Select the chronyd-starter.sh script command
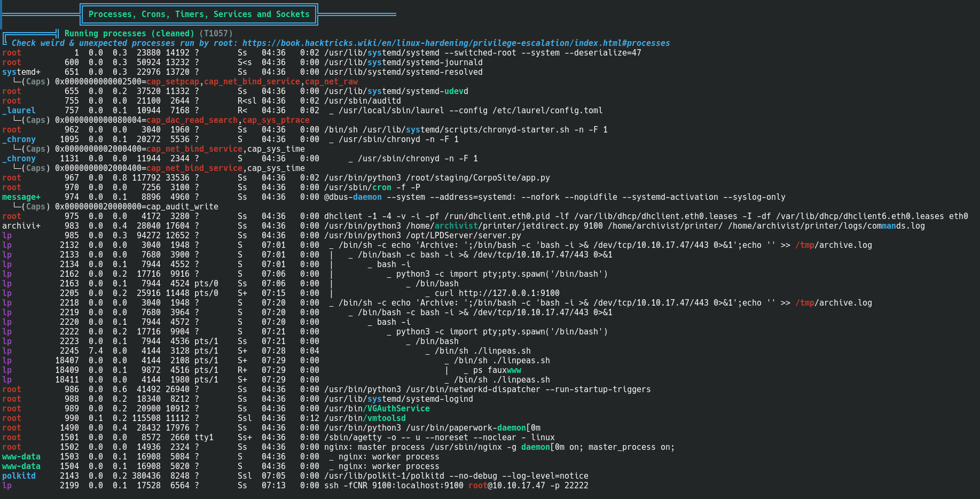Viewport: 980px width, 499px height. coord(466,130)
